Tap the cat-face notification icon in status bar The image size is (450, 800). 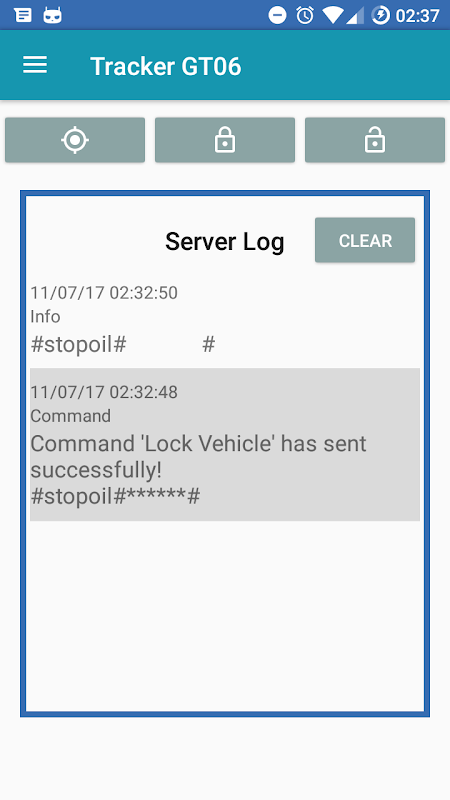click(53, 15)
